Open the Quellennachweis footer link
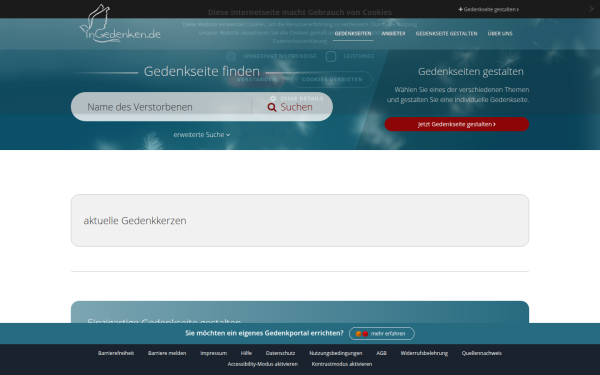 point(481,353)
